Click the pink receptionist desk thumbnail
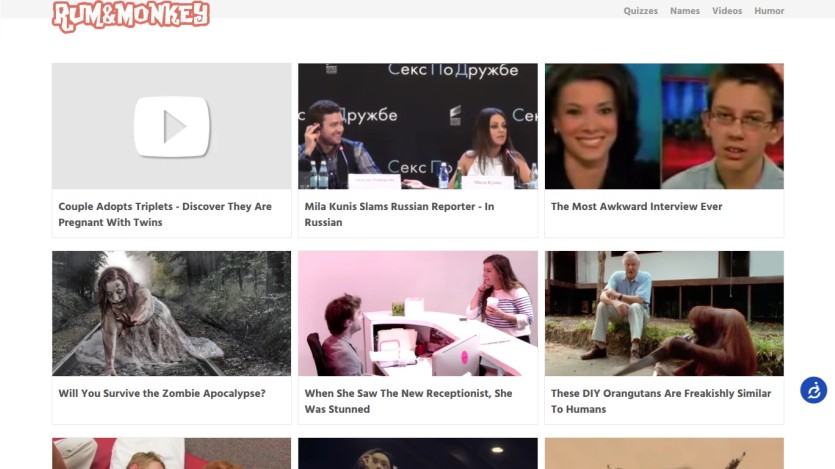 418,314
